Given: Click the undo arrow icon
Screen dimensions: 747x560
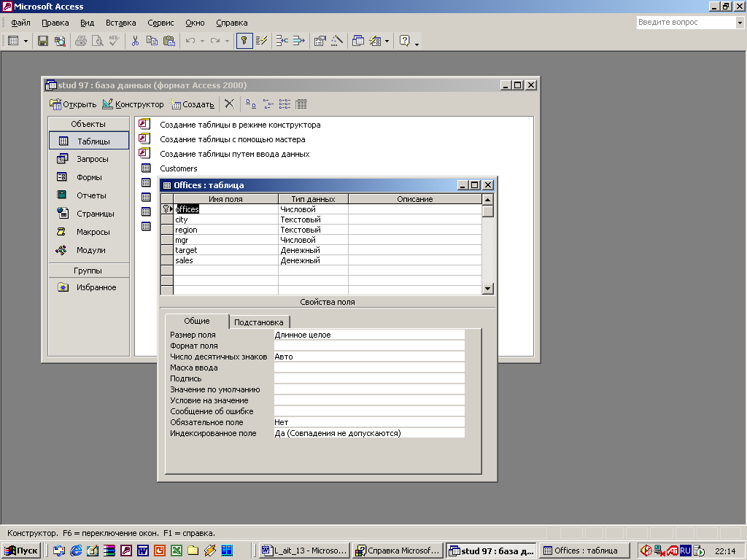Looking at the screenshot, I should [190, 41].
